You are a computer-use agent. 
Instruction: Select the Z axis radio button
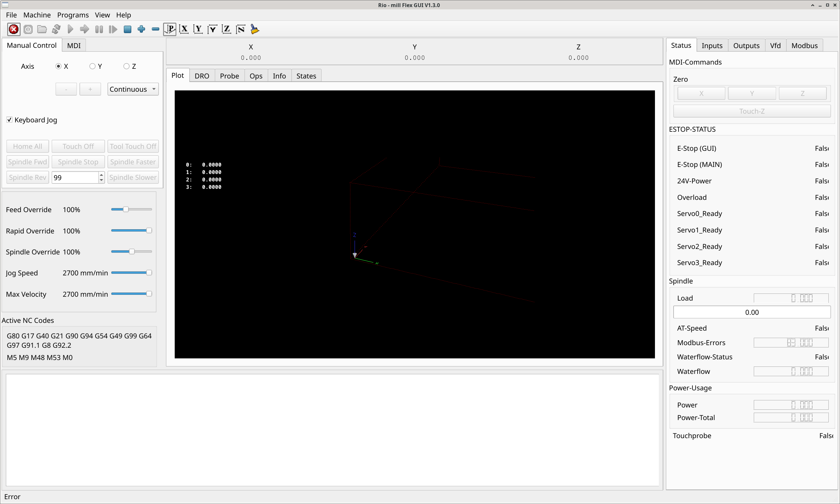126,66
